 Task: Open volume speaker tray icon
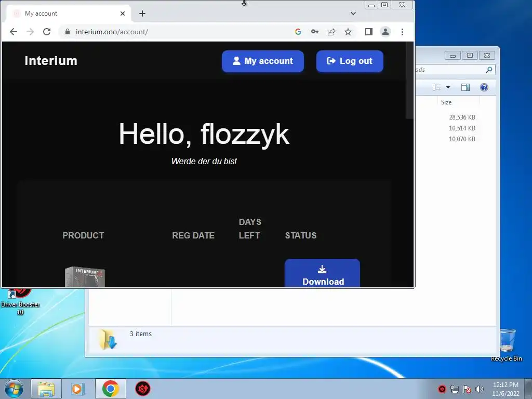pyautogui.click(x=480, y=389)
